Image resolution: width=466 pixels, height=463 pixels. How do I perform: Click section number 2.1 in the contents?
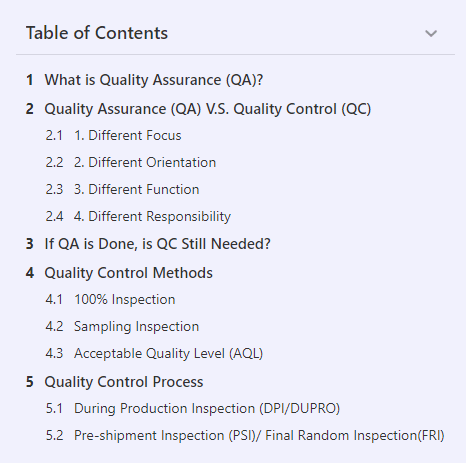pos(54,136)
